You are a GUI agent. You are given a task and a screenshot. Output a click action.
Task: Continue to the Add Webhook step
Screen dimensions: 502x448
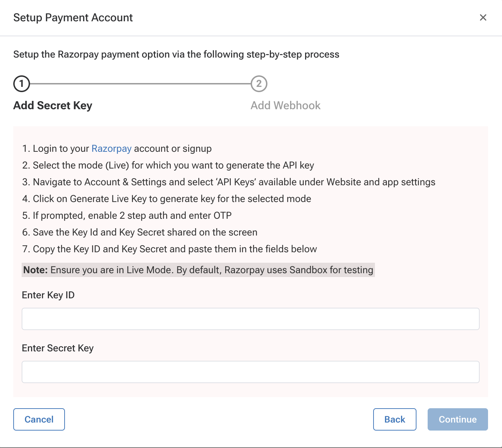click(x=458, y=419)
